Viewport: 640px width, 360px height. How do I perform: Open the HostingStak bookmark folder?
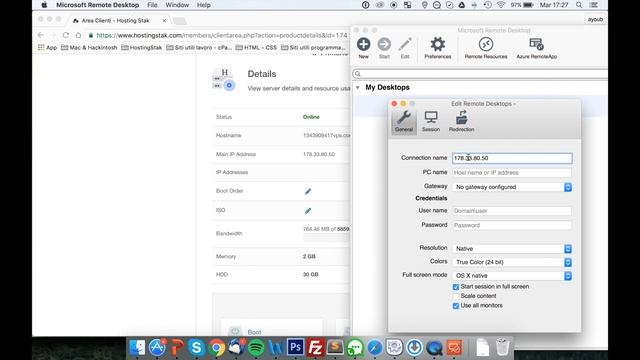coord(142,47)
